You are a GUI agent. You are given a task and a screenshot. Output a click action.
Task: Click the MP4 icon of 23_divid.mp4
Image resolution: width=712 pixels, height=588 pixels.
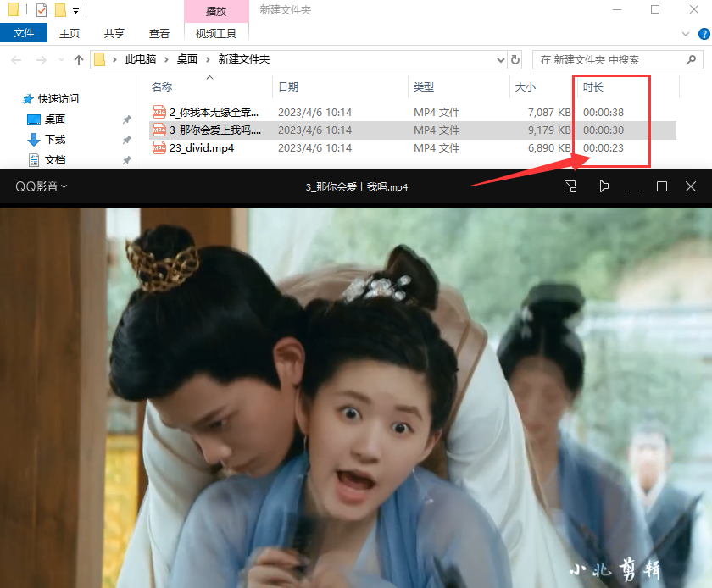(159, 148)
